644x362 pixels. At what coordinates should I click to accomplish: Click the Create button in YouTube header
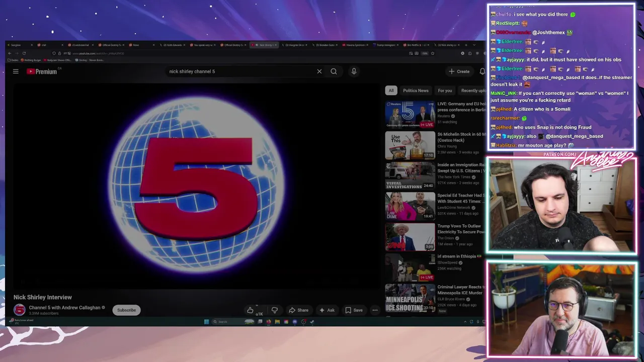coord(459,71)
